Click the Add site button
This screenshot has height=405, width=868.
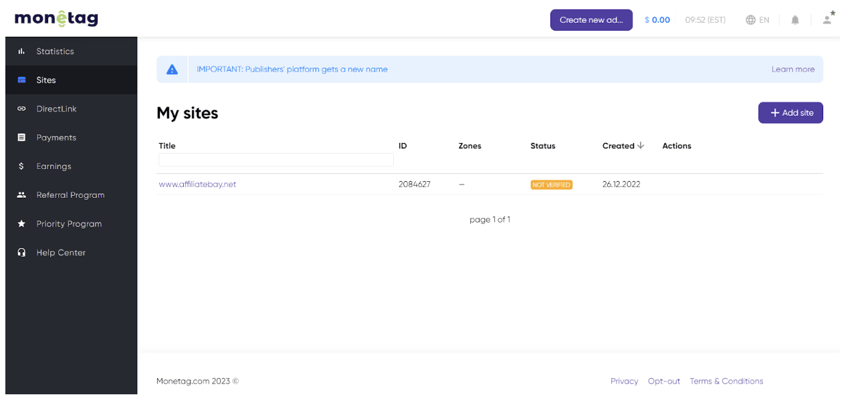790,113
